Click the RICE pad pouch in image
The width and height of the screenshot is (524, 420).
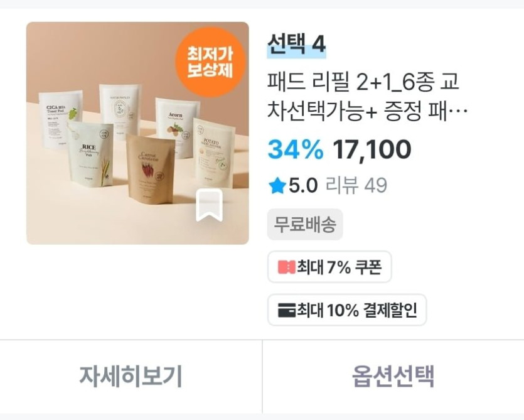tap(90, 154)
